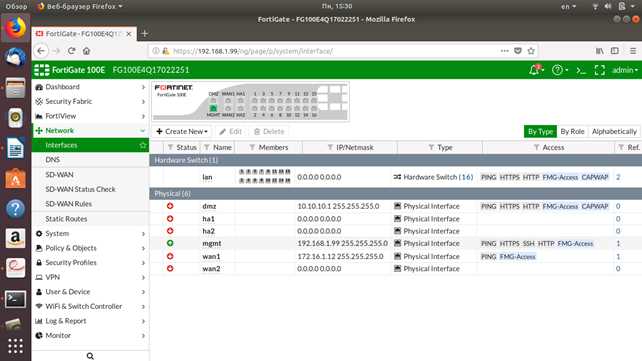The width and height of the screenshot is (642, 361).
Task: Expand the Security Fabric menu
Action: coord(90,102)
